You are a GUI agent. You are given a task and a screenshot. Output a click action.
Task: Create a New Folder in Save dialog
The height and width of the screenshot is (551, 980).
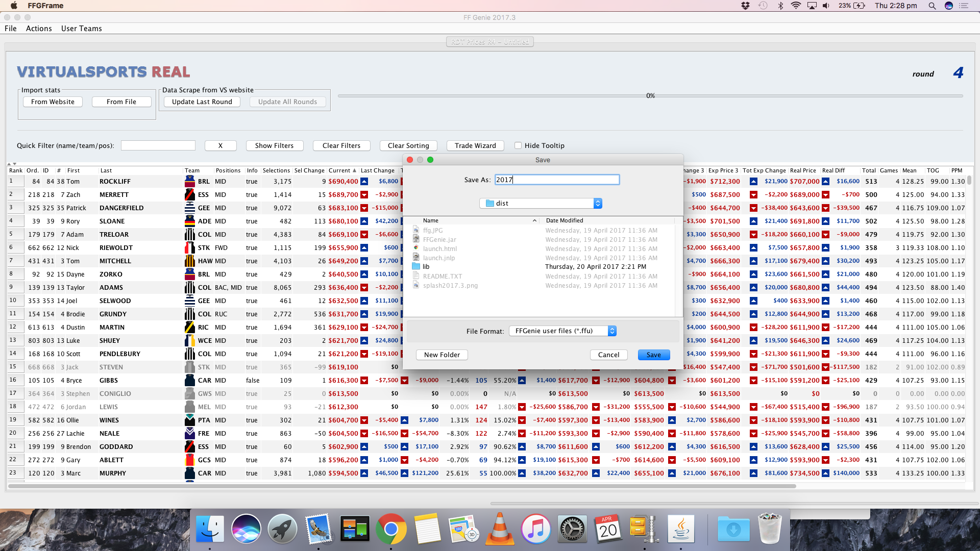442,355
